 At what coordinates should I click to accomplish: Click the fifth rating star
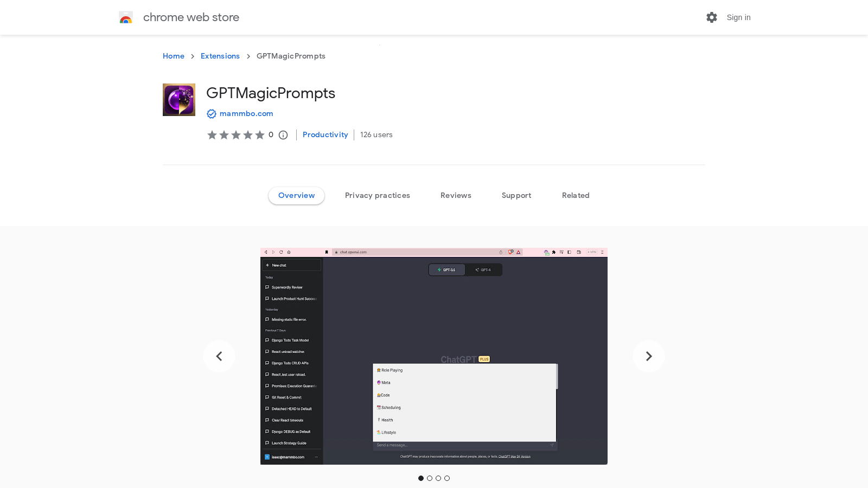click(260, 135)
